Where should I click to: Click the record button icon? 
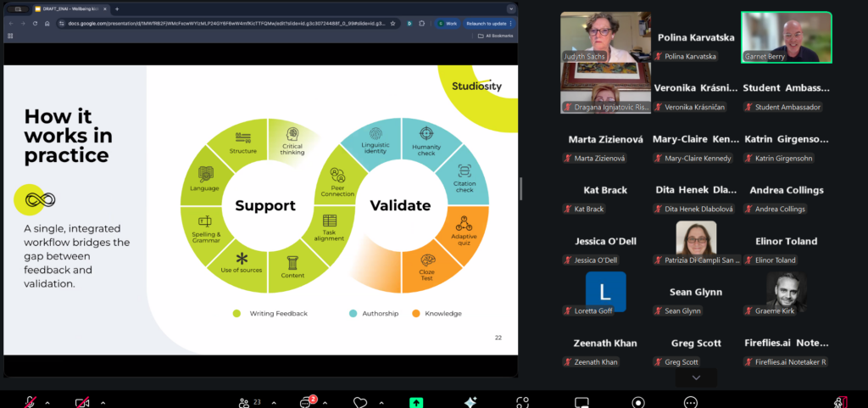tap(637, 402)
